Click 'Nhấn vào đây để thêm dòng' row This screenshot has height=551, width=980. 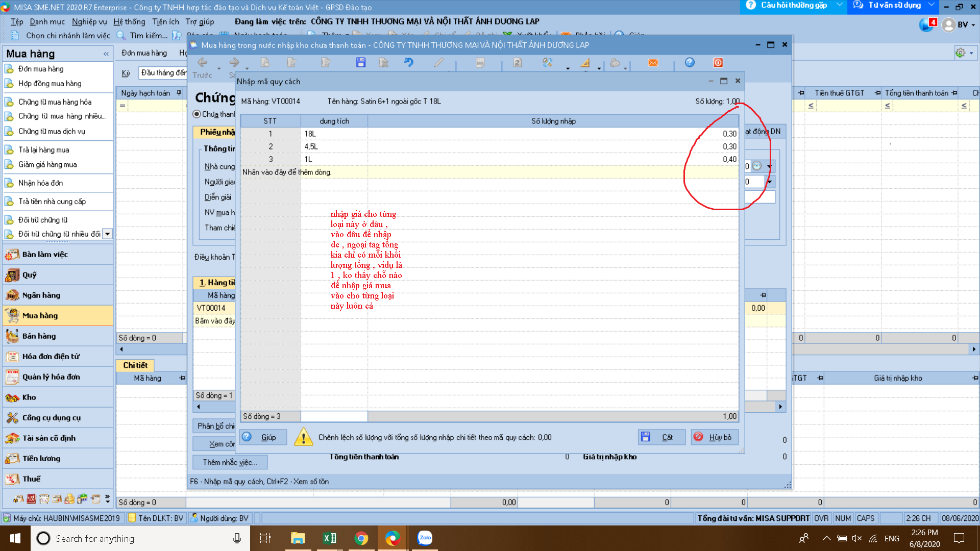point(489,172)
